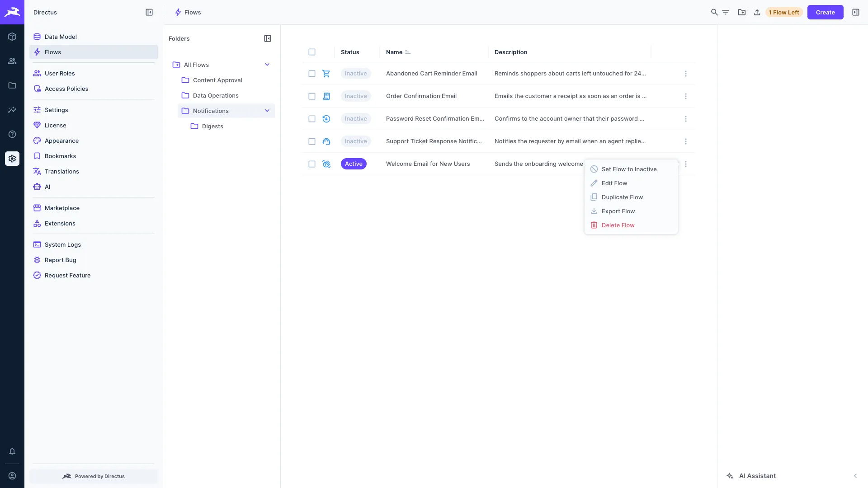Open the filter icon in the header
This screenshot has width=868, height=488.
click(726, 12)
